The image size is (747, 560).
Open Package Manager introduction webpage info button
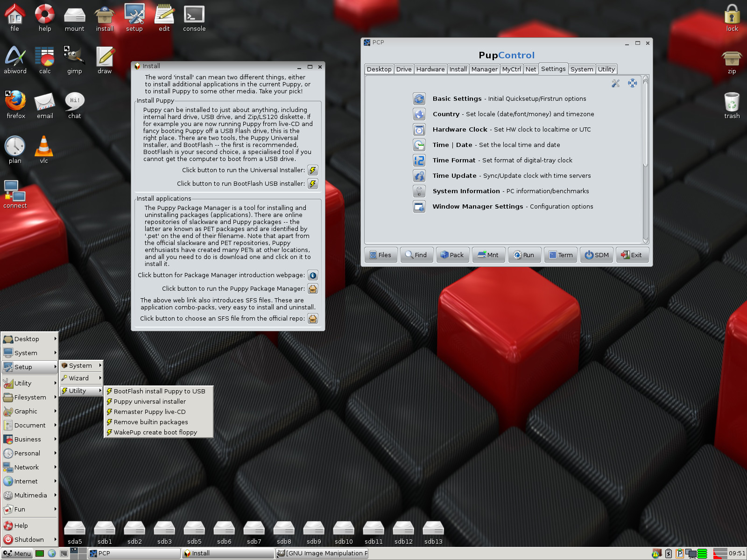(313, 275)
